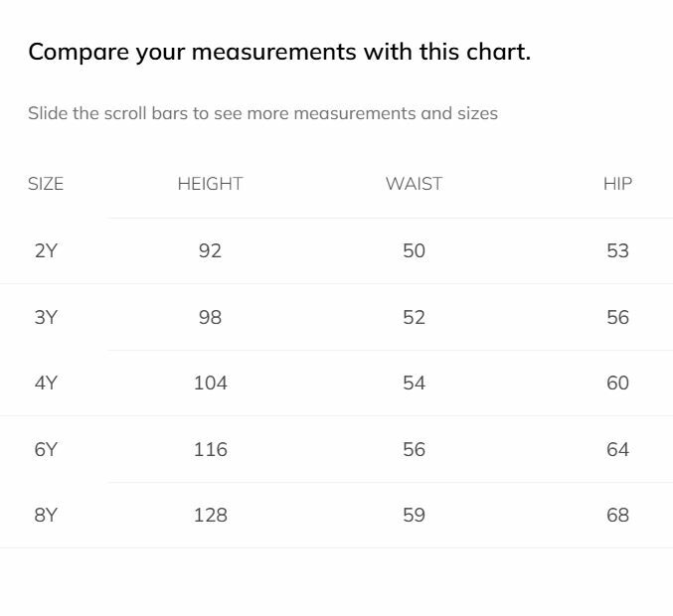Click the SIZE column header
Image resolution: width=673 pixels, height=616 pixels.
pos(46,184)
